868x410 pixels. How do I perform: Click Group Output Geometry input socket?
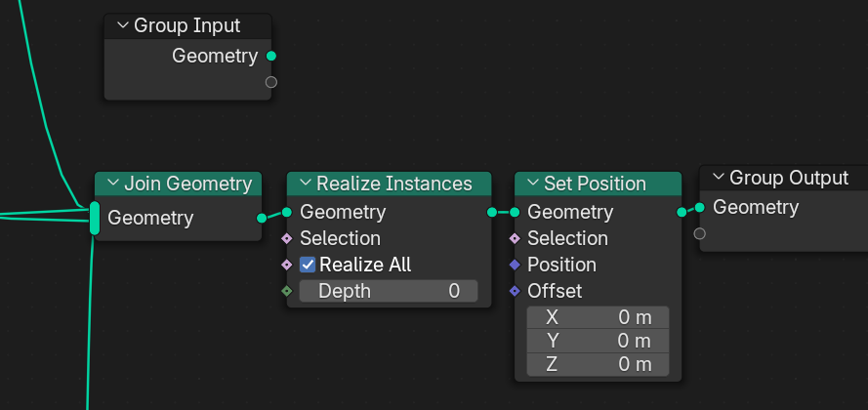click(x=699, y=207)
